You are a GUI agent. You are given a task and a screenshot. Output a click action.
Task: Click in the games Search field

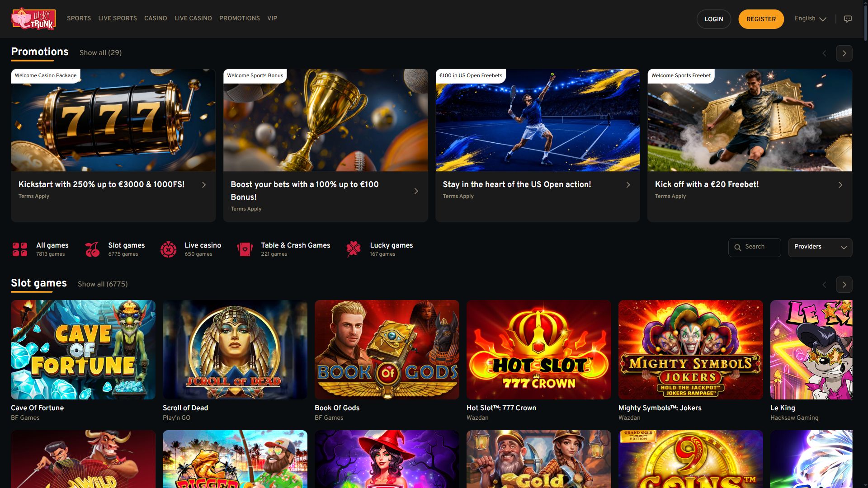click(755, 247)
